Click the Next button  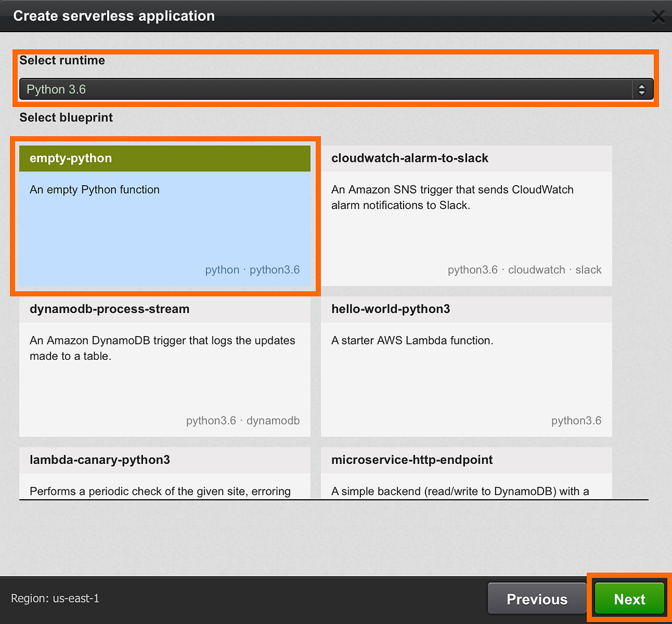pyautogui.click(x=629, y=598)
